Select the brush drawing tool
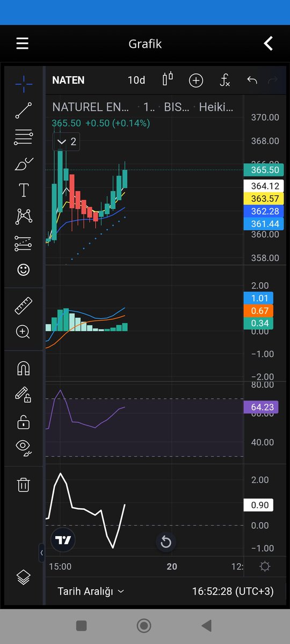The image size is (290, 644). 23,164
